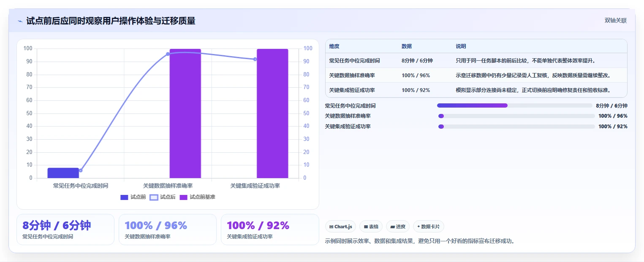The width and height of the screenshot is (644, 262).
Task: Click x-axis label 关键集成验证成功率
Action: (x=255, y=186)
